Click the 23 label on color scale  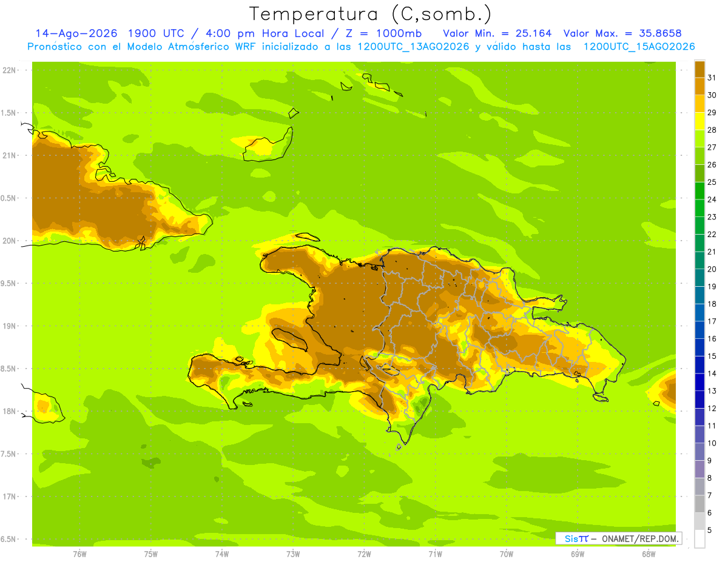coord(712,217)
